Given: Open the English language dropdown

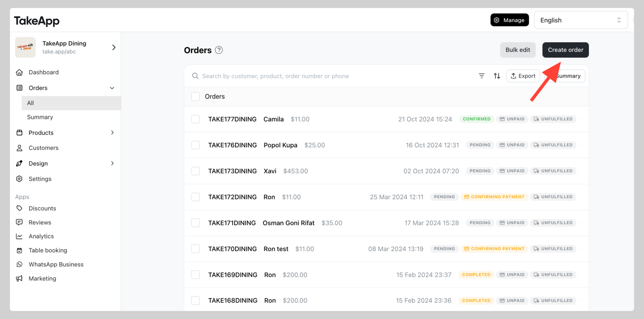Looking at the screenshot, I should (581, 20).
